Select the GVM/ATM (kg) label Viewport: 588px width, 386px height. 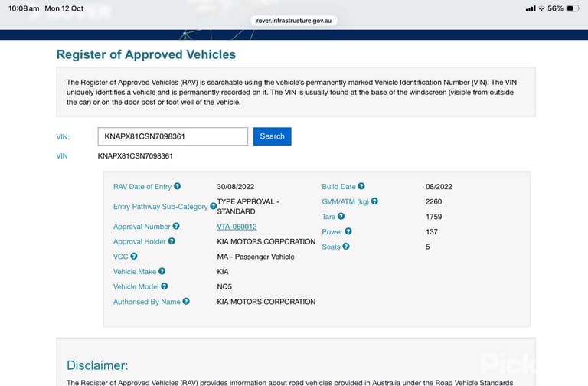click(345, 202)
